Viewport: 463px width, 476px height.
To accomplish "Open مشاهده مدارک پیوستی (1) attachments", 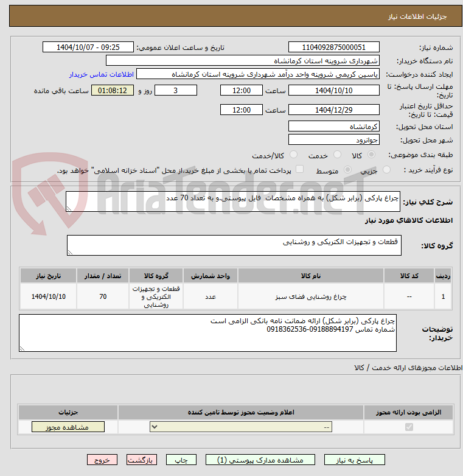I will tap(260, 460).
